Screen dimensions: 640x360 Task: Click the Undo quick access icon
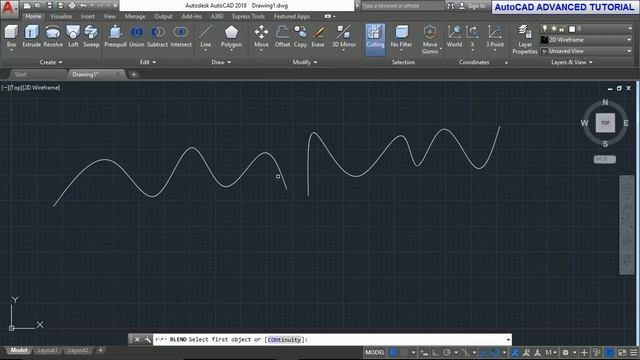coord(84,6)
